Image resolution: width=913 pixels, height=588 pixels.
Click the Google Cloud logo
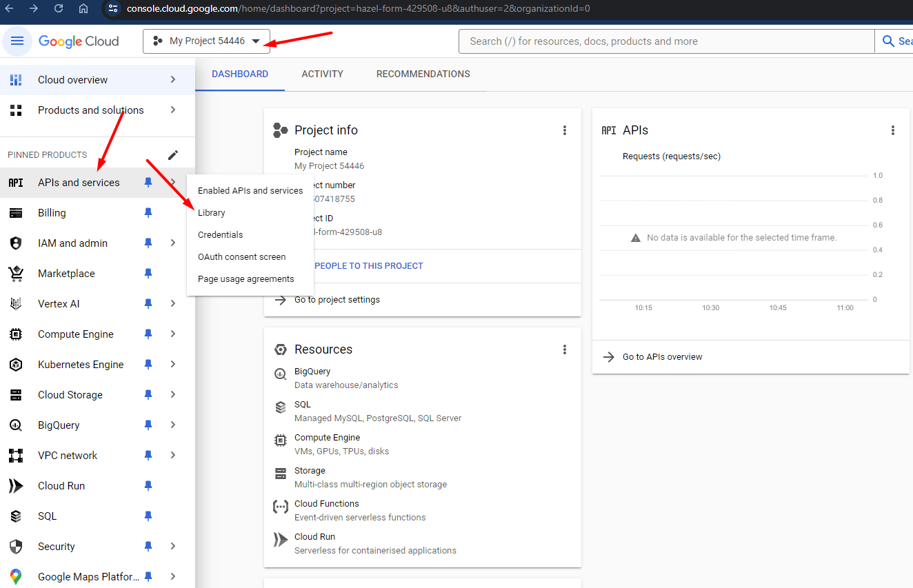[79, 41]
